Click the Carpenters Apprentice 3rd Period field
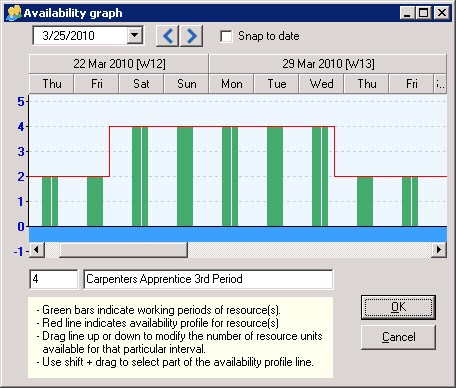 (x=208, y=279)
